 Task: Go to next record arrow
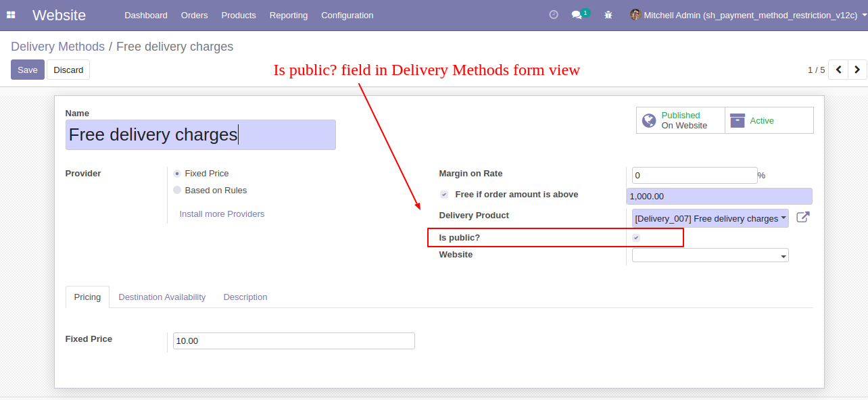[x=857, y=70]
